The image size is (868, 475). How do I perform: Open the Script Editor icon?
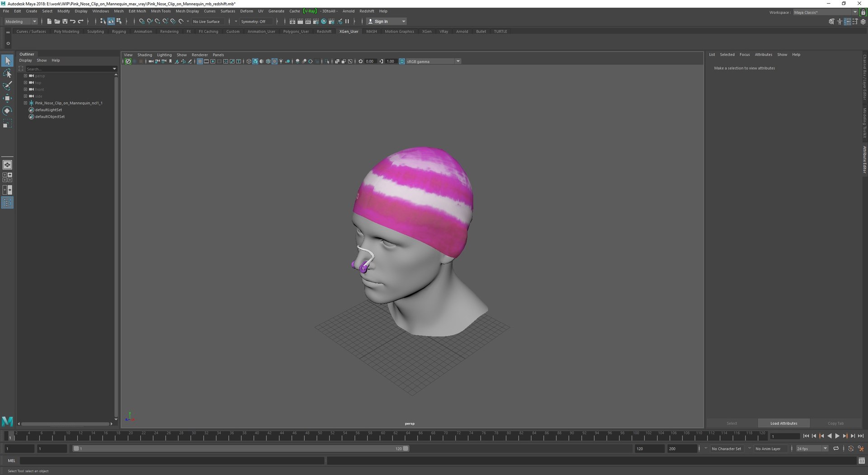[x=861, y=461]
